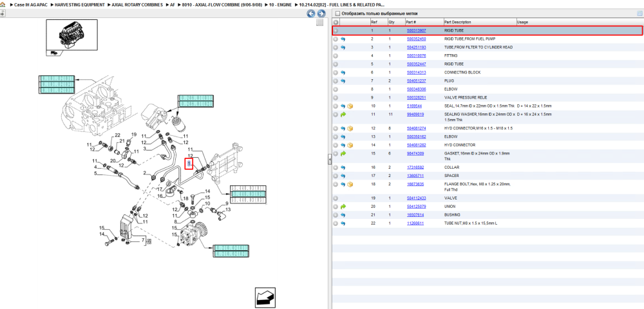Sort by 'Qty' column header
The width and height of the screenshot is (644, 309).
[x=392, y=22]
